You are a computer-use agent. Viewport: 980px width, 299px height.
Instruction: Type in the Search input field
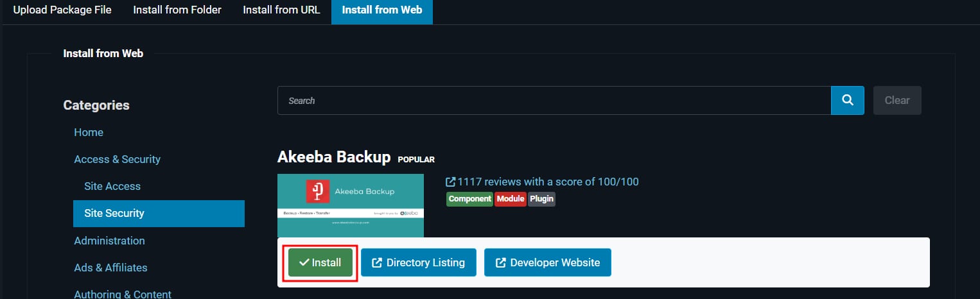tap(554, 101)
